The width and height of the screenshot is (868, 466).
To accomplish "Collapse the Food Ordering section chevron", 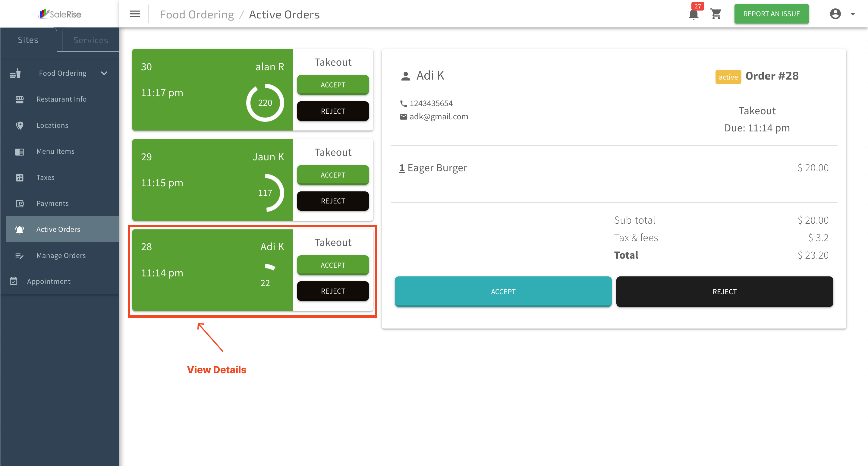I will (x=104, y=73).
